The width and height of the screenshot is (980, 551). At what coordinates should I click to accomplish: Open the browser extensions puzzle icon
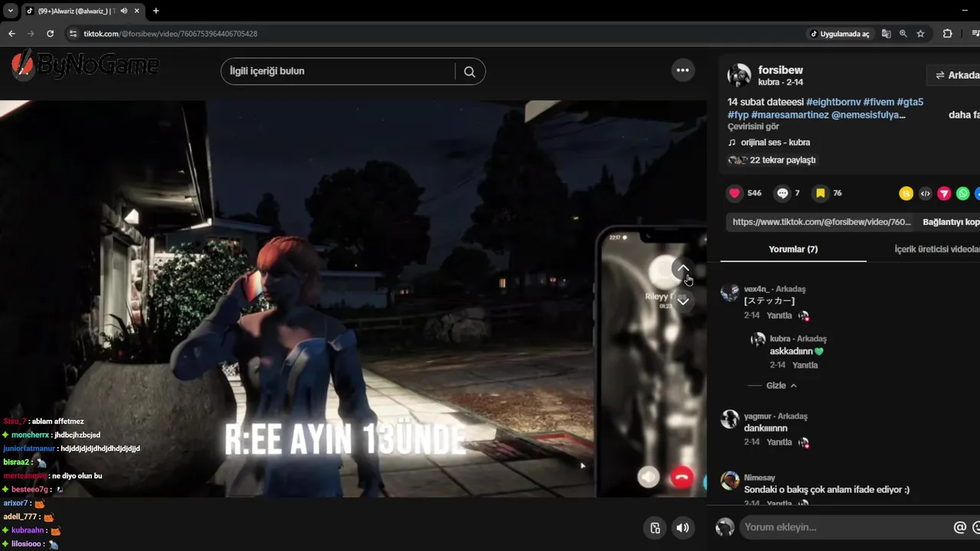948,34
